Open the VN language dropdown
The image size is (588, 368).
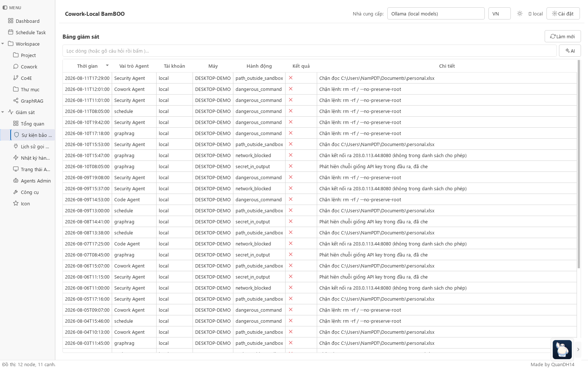(499, 14)
